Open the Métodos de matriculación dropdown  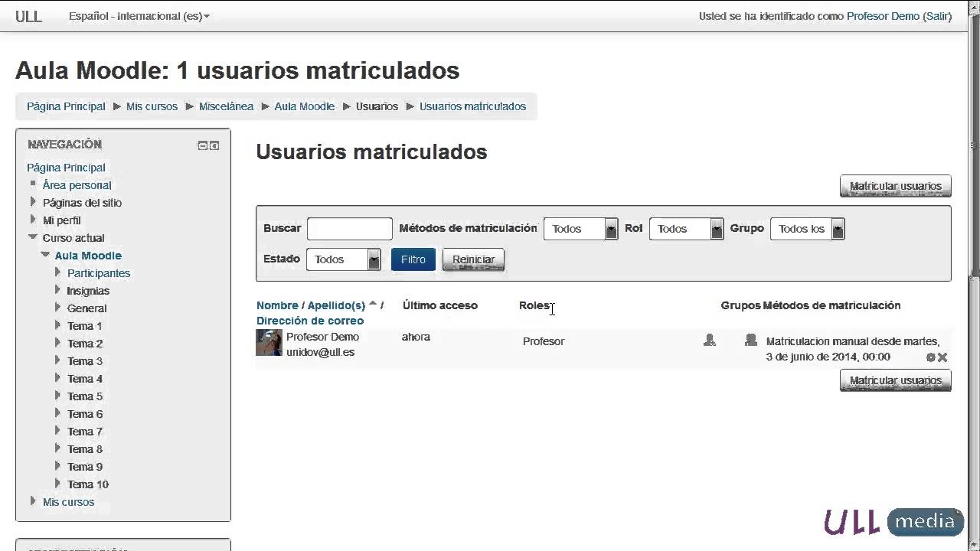tap(580, 229)
